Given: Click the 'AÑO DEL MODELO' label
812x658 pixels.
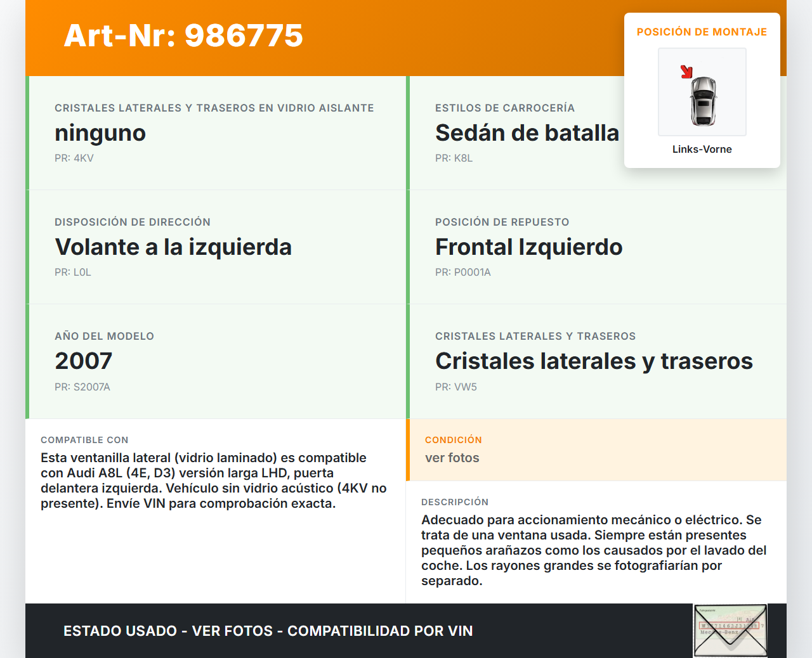Looking at the screenshot, I should coord(105,336).
